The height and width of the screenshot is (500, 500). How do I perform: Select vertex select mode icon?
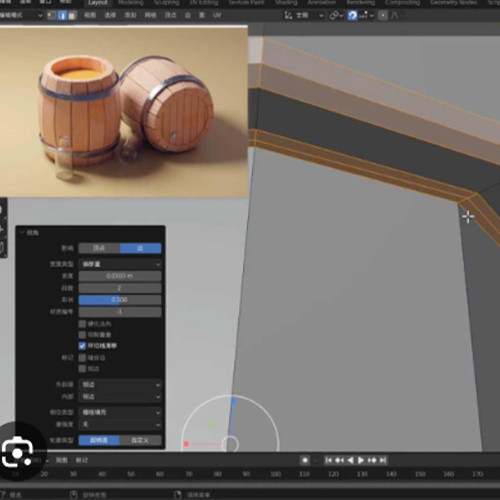click(x=51, y=15)
